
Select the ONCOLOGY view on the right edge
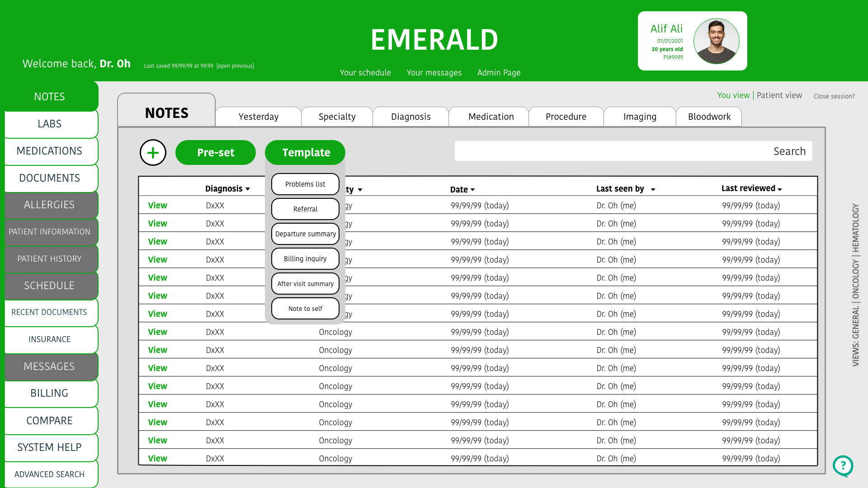[855, 280]
